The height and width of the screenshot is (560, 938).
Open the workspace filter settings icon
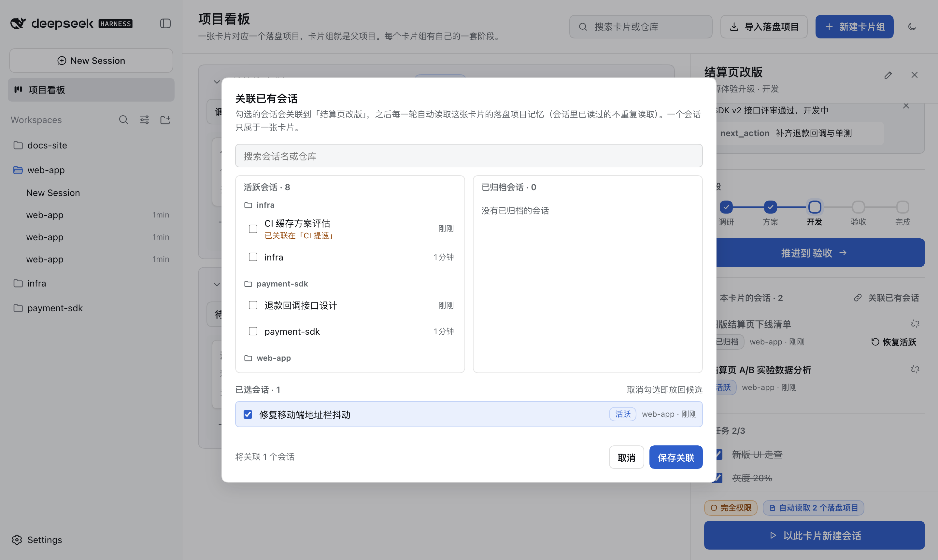coord(145,120)
